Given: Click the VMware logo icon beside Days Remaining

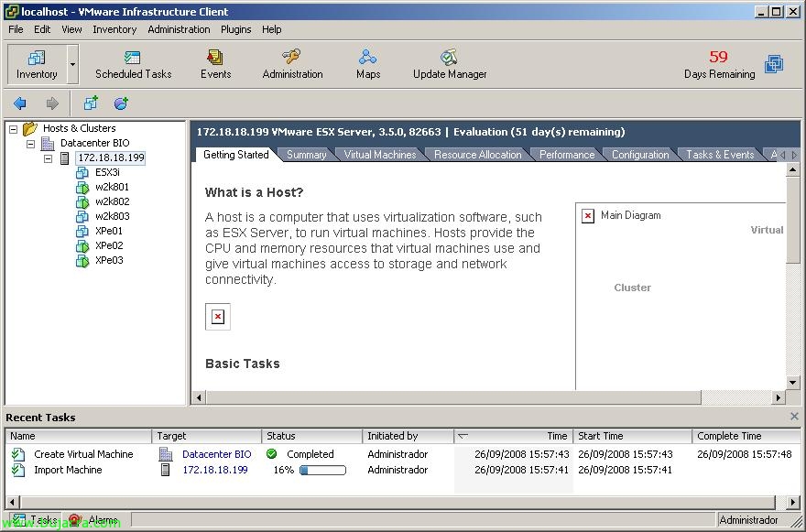Looking at the screenshot, I should click(774, 64).
